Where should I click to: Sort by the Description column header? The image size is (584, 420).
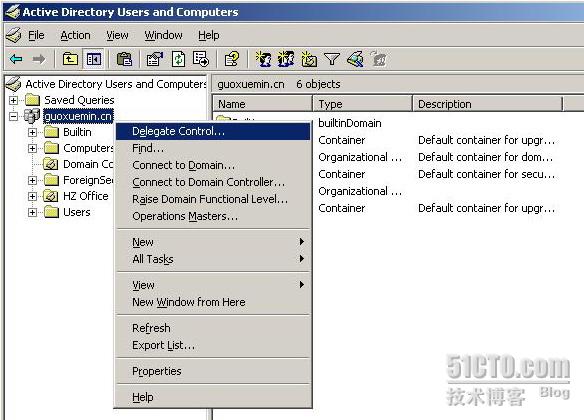pos(488,104)
